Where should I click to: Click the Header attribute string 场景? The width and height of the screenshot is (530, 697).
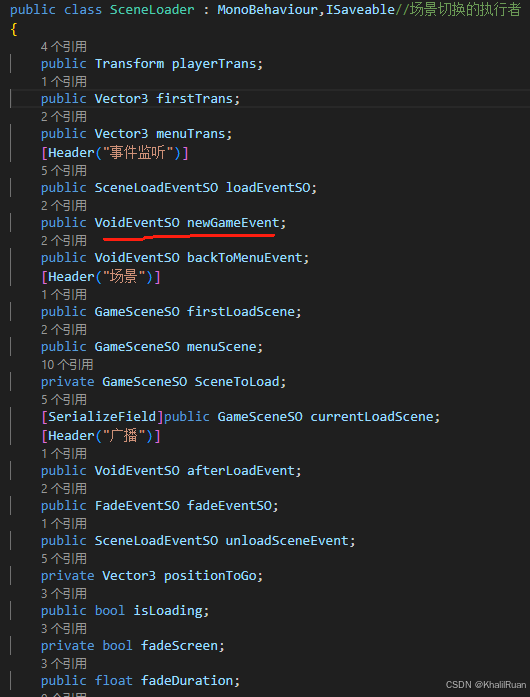pyautogui.click(x=124, y=277)
